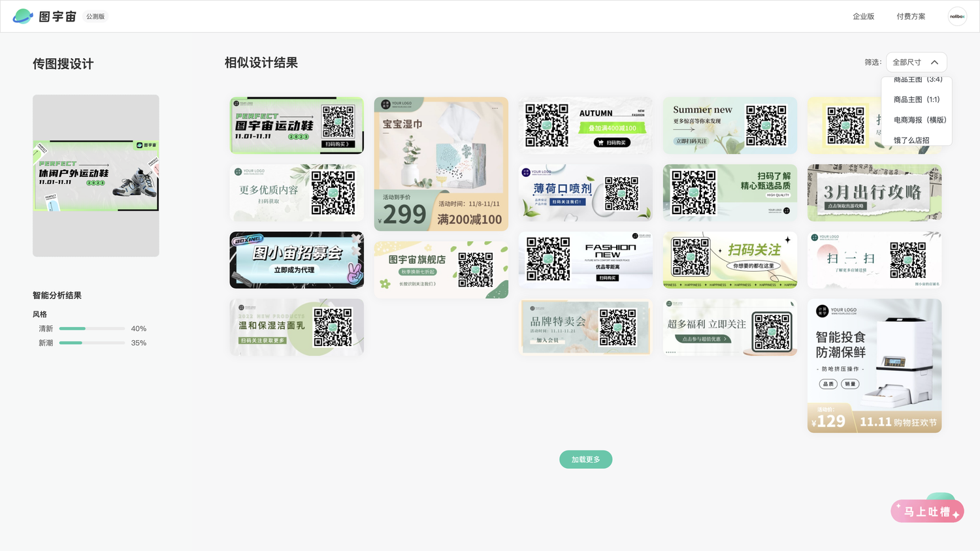Viewport: 980px width, 551px height.
Task: Open the 付费方案 link
Action: (911, 16)
